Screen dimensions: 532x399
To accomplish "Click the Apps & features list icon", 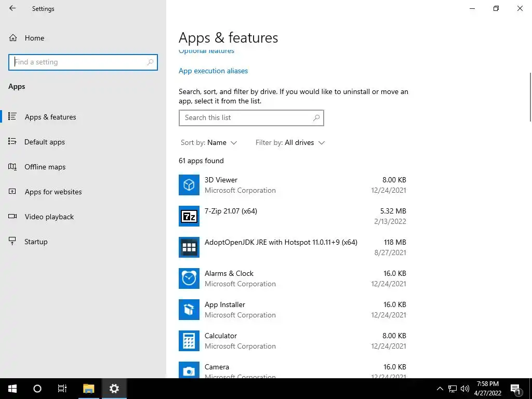I will click(x=12, y=116).
